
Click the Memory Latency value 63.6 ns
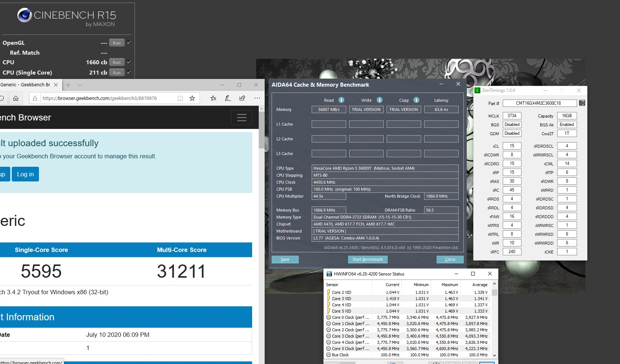tap(441, 109)
